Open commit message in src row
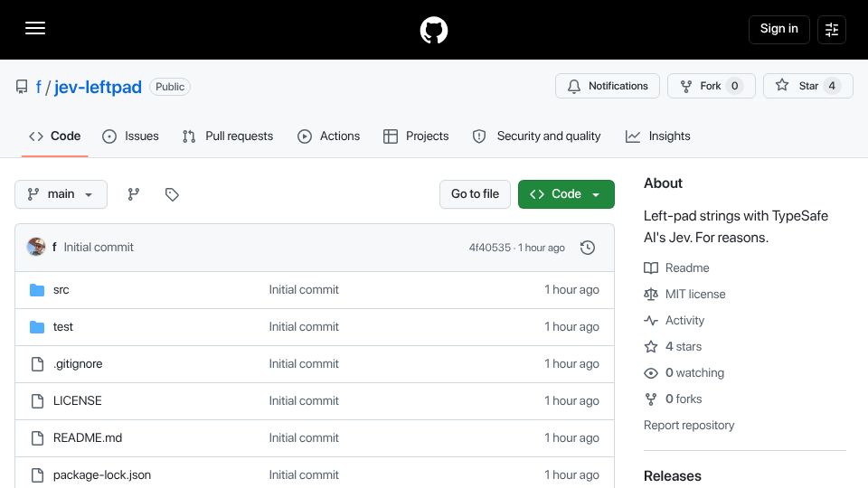Screen dimensions: 868x488 [x=304, y=290]
